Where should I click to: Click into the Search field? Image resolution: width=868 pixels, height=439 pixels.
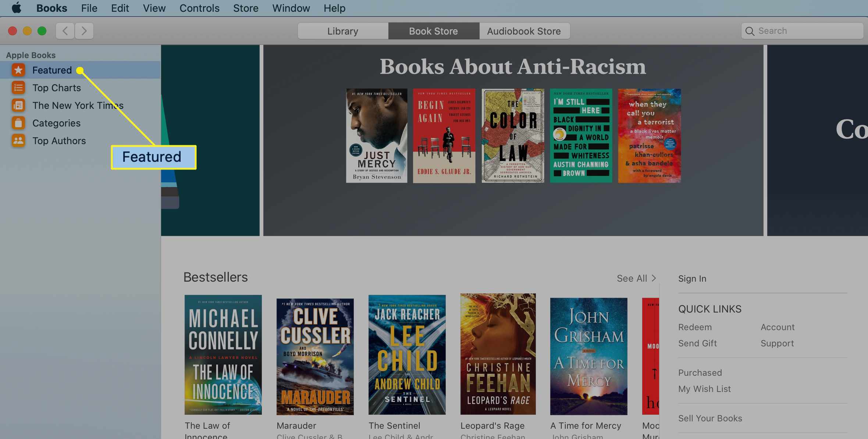(802, 31)
